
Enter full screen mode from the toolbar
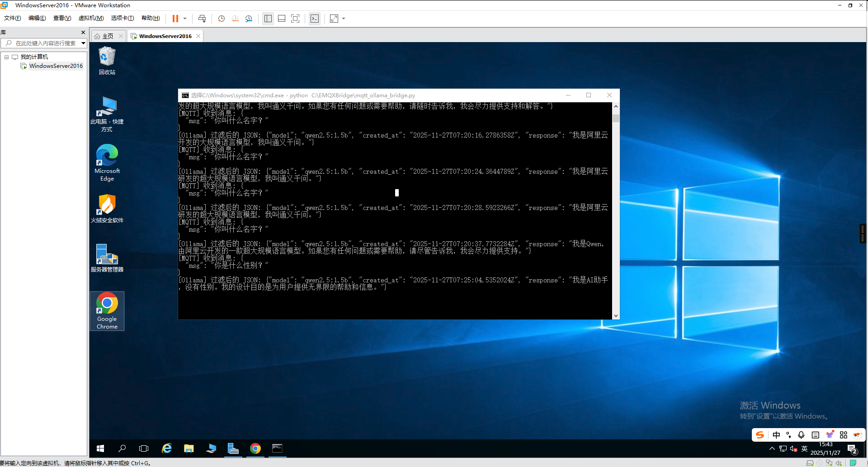click(295, 19)
